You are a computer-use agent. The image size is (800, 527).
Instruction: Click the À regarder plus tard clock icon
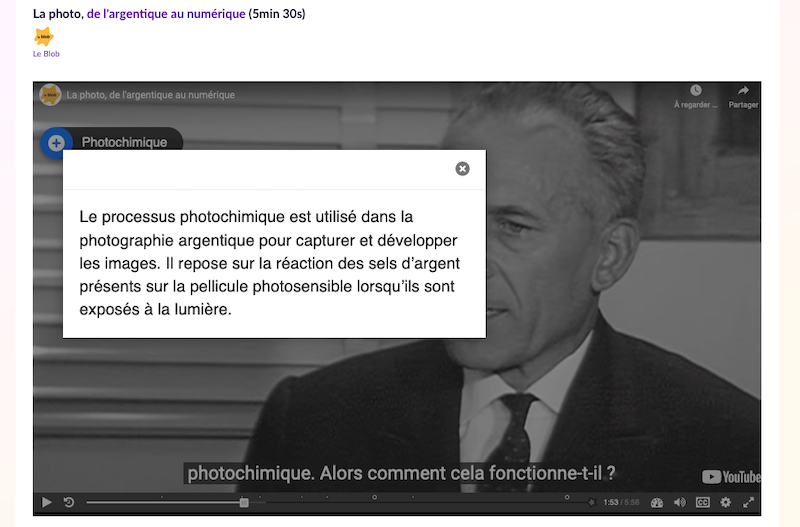pos(696,96)
